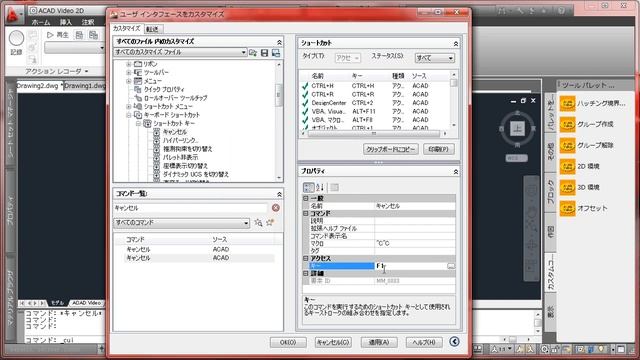Collapse the Keyboard Shortcuts tree node
Screen dimensions: 640x360
(129, 115)
